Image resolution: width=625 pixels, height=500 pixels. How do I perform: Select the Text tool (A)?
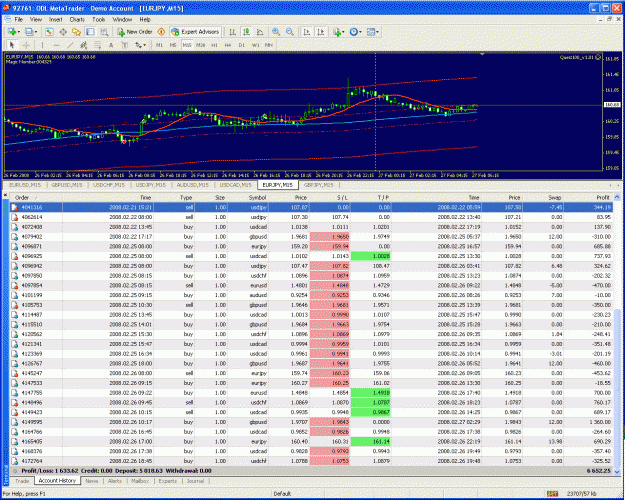(x=111, y=45)
